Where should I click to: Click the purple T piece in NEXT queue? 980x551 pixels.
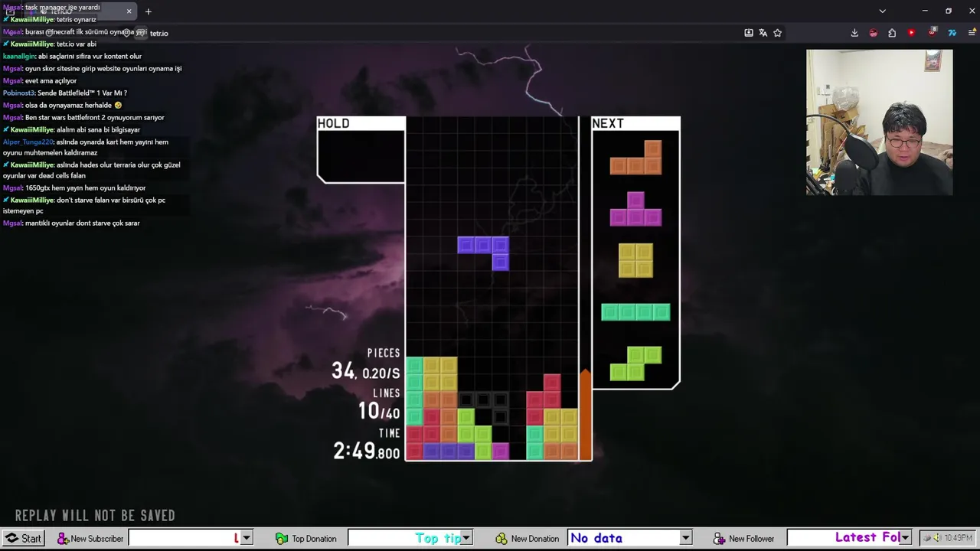pyautogui.click(x=635, y=209)
